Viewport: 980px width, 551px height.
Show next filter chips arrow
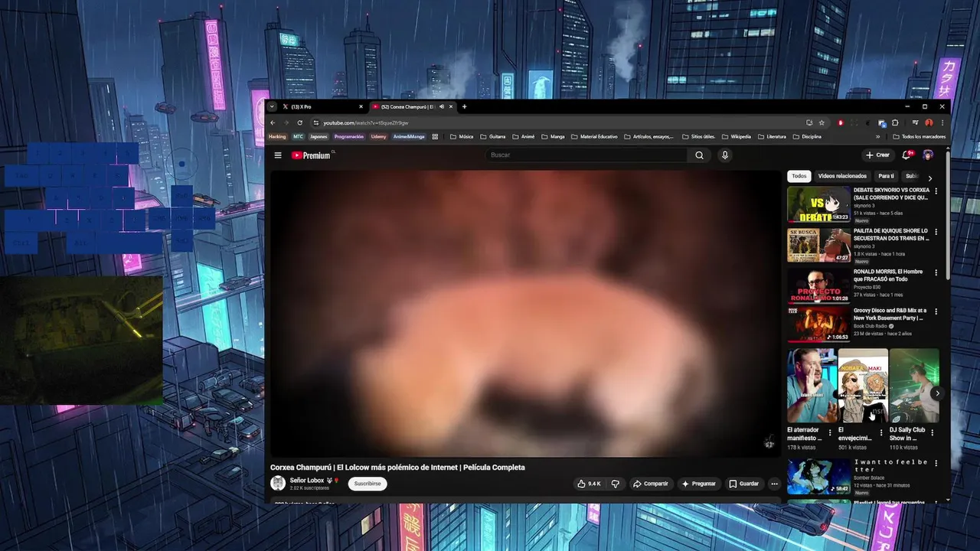(x=930, y=178)
